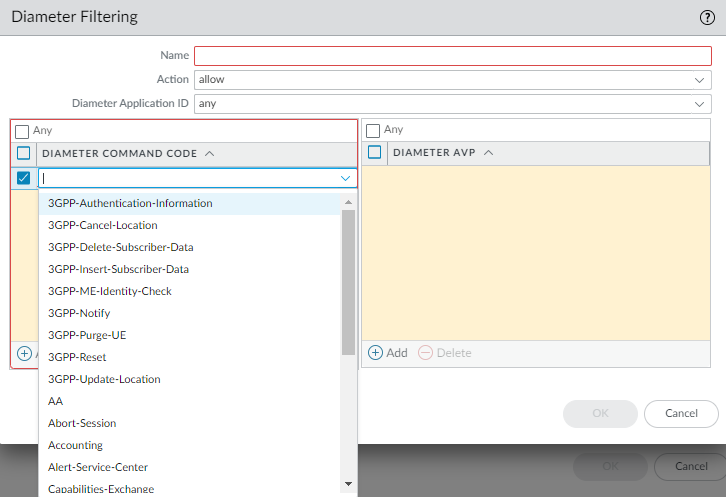The height and width of the screenshot is (497, 726).
Task: Click the help question mark icon
Action: 707,17
